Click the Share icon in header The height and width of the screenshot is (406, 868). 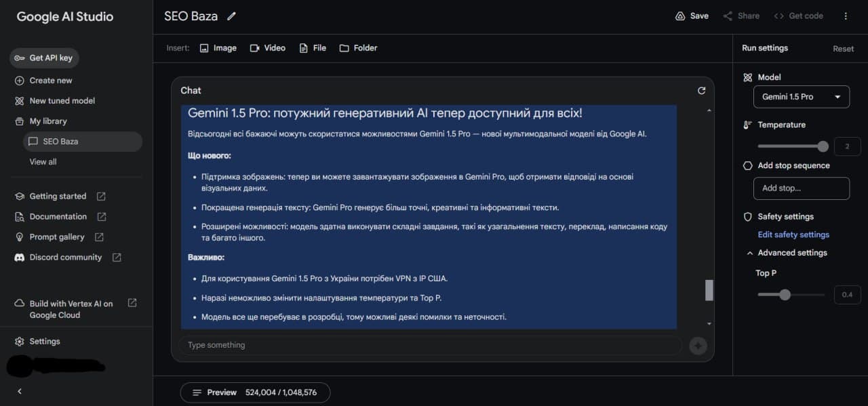coord(728,16)
